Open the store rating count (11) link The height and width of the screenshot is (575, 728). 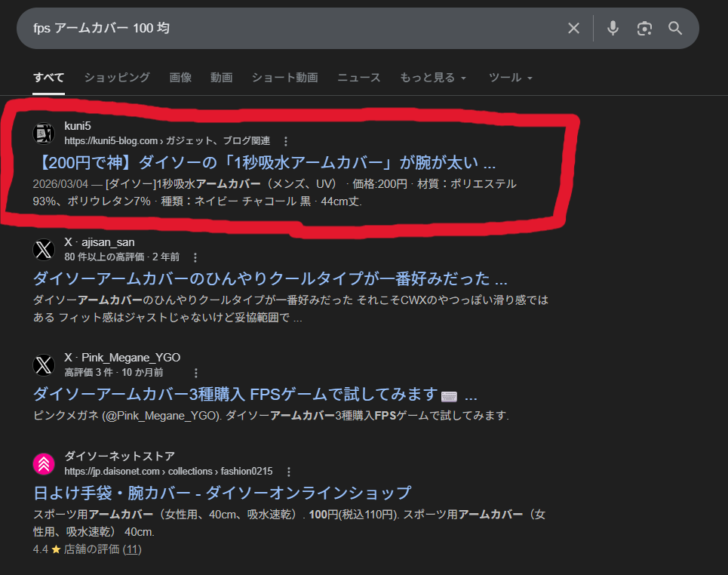132,549
